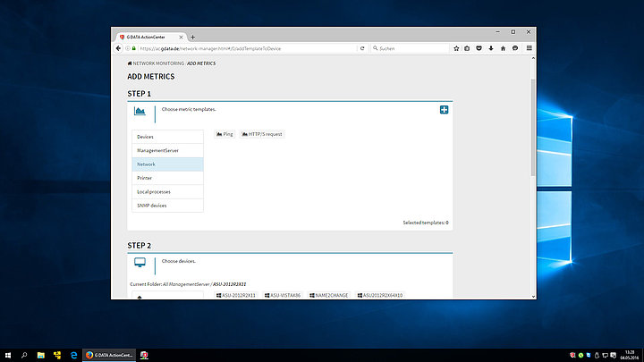Viewport: 644px width, 362px height.
Task: Select the HTTP/S request template
Action: tap(262, 134)
